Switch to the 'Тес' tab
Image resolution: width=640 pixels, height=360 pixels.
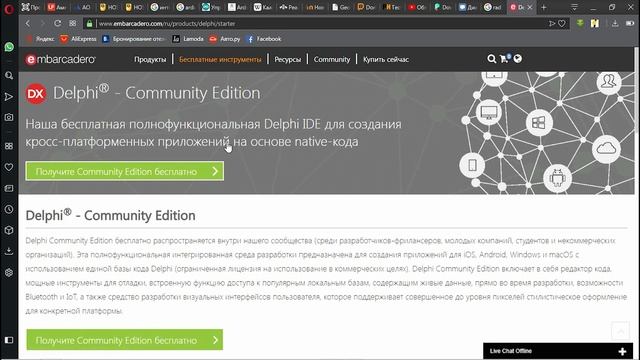click(x=392, y=7)
